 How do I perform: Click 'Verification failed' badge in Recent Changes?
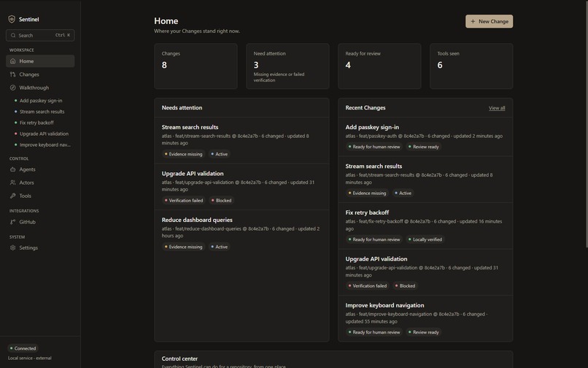(368, 285)
